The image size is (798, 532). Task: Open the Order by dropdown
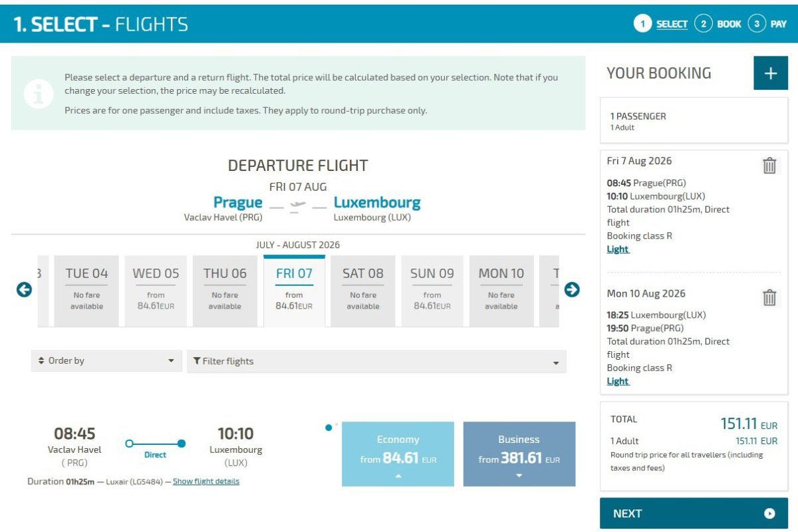[x=106, y=361]
